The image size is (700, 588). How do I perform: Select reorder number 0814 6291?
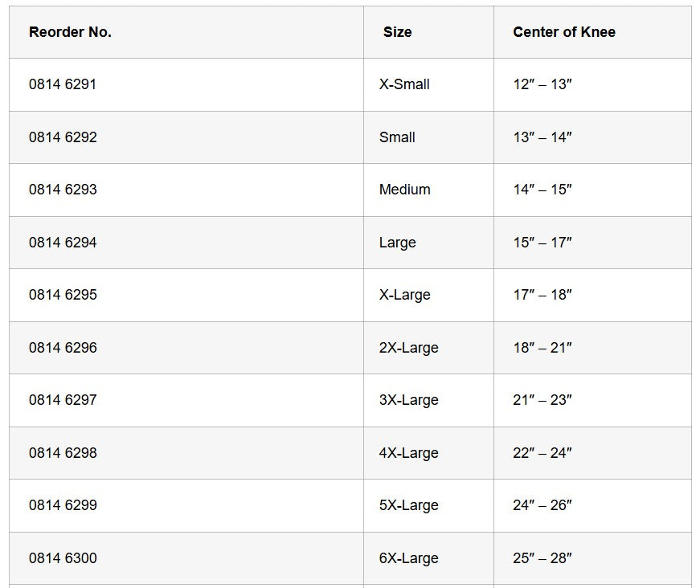(x=63, y=84)
